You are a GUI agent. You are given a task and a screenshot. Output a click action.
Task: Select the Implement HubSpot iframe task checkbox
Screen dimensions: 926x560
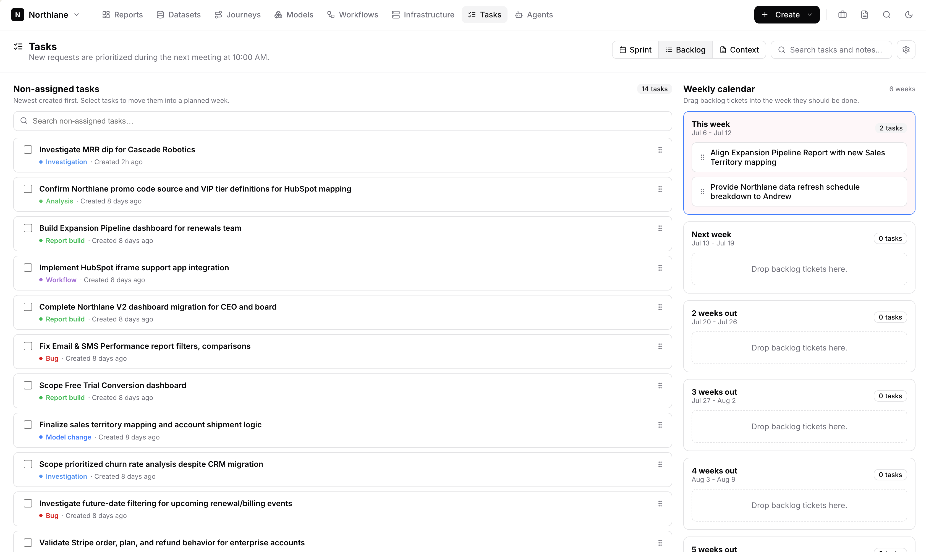coord(28,268)
